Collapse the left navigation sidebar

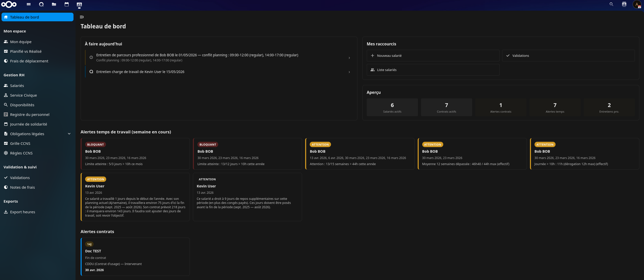point(82,17)
